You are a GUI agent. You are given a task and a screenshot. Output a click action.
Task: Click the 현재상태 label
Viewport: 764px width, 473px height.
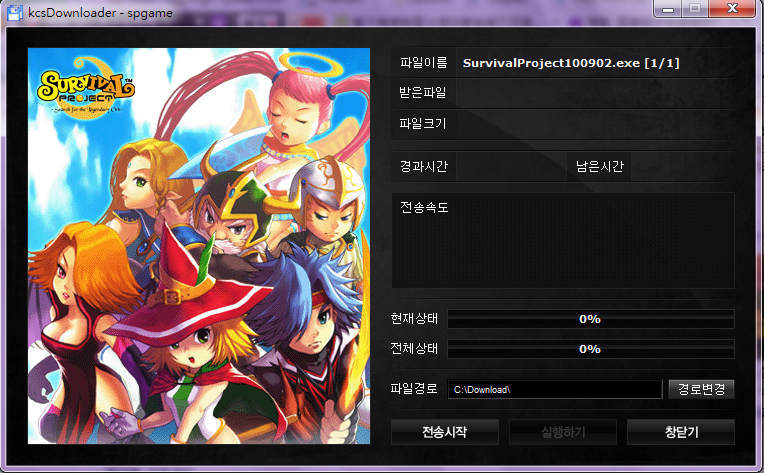click(x=414, y=319)
